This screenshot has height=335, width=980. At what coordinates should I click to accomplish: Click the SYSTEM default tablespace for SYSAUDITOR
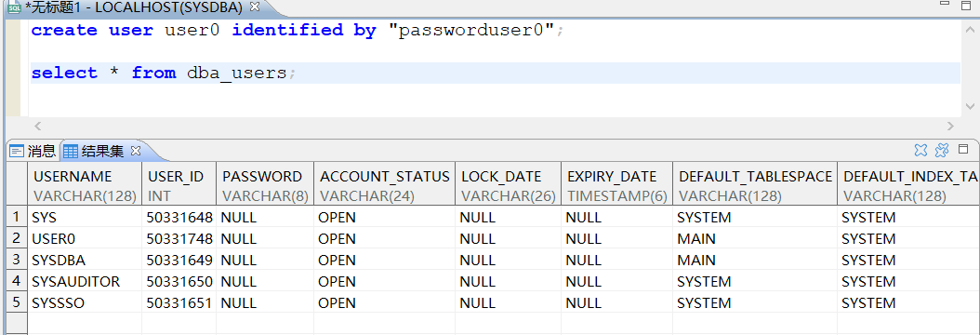[x=755, y=281]
